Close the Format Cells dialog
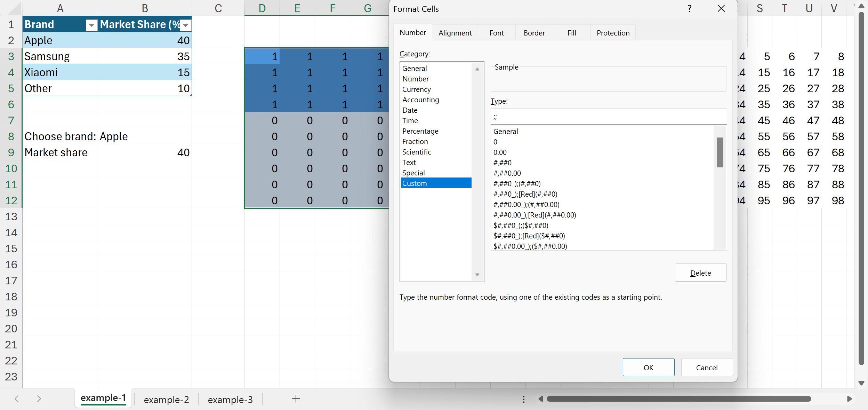This screenshot has height=410, width=868. pyautogui.click(x=721, y=9)
